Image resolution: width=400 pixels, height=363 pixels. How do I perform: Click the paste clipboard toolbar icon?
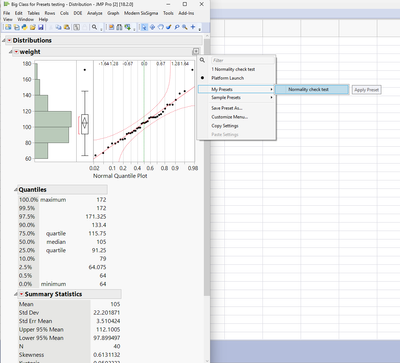pos(67,27)
